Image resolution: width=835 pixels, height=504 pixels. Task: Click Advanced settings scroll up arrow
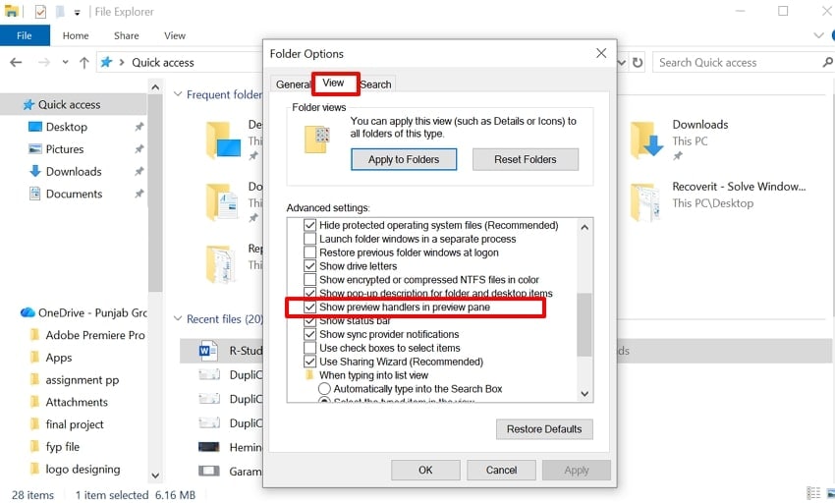coord(584,227)
